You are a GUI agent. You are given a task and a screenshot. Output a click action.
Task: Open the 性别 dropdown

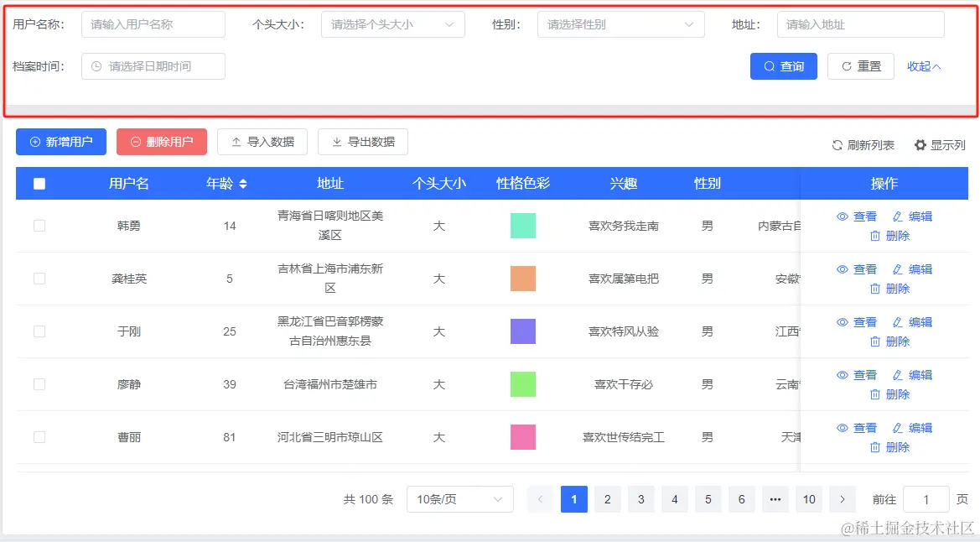click(620, 24)
